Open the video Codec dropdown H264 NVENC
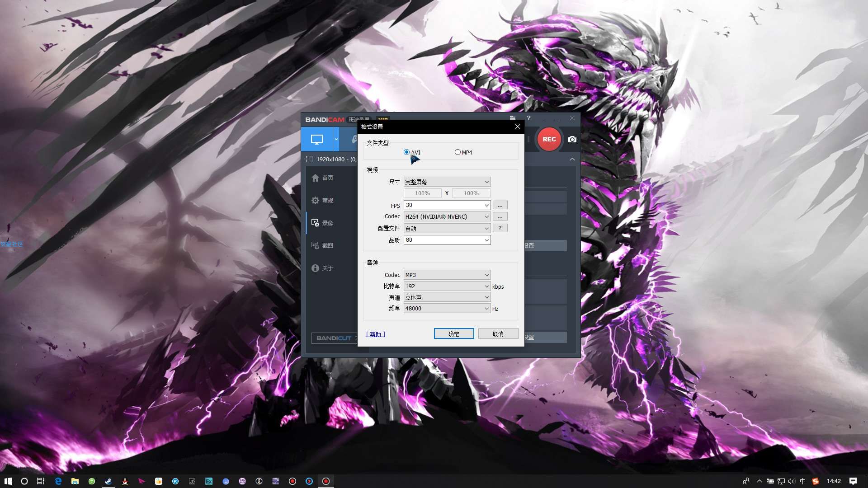 click(447, 217)
